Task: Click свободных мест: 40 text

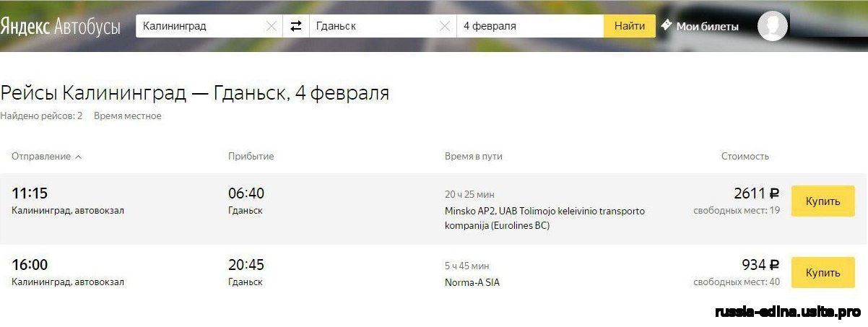Action: (737, 282)
